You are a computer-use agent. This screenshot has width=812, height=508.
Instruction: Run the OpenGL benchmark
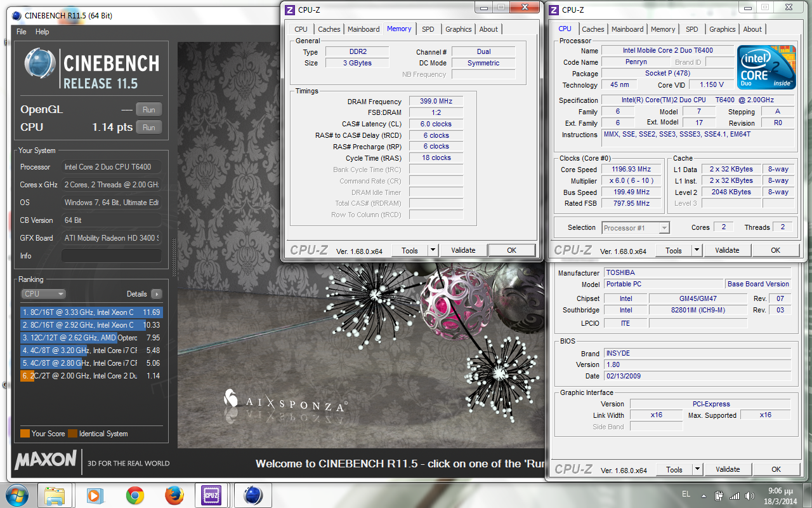pyautogui.click(x=148, y=110)
